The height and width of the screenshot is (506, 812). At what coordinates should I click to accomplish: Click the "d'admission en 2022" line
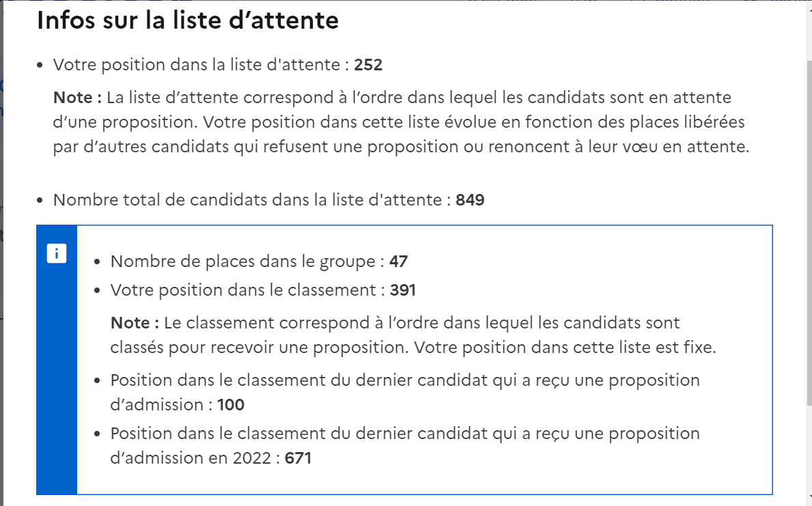[x=194, y=458]
